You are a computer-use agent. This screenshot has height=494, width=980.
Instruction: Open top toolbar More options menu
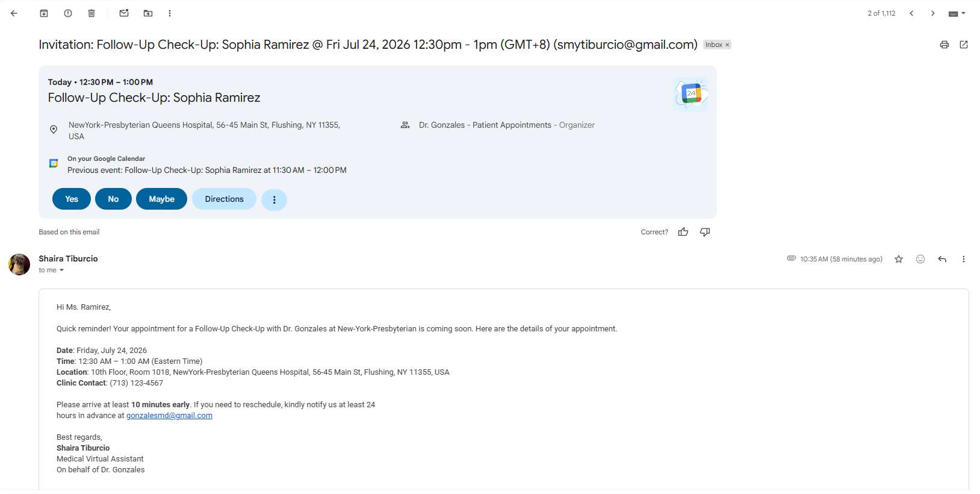coord(170,13)
